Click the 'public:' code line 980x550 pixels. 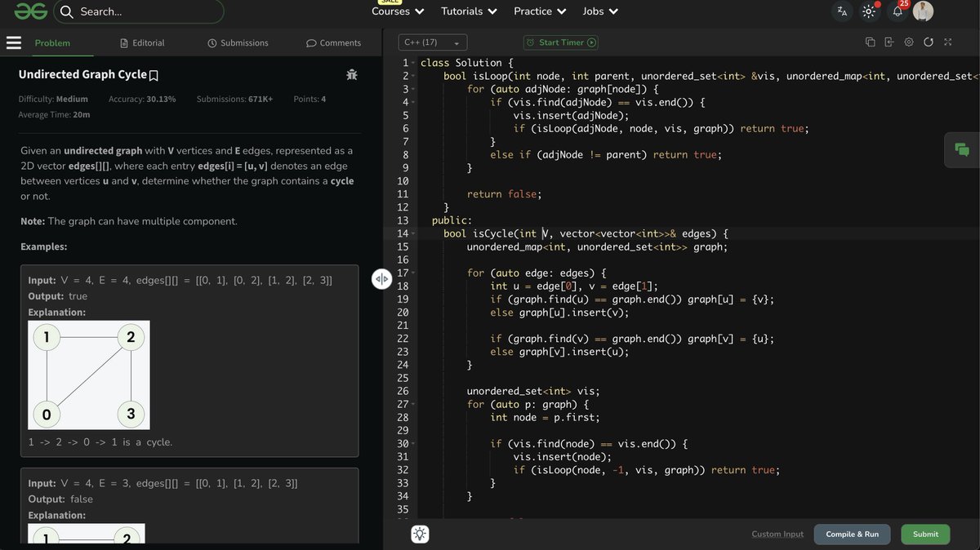tap(452, 220)
